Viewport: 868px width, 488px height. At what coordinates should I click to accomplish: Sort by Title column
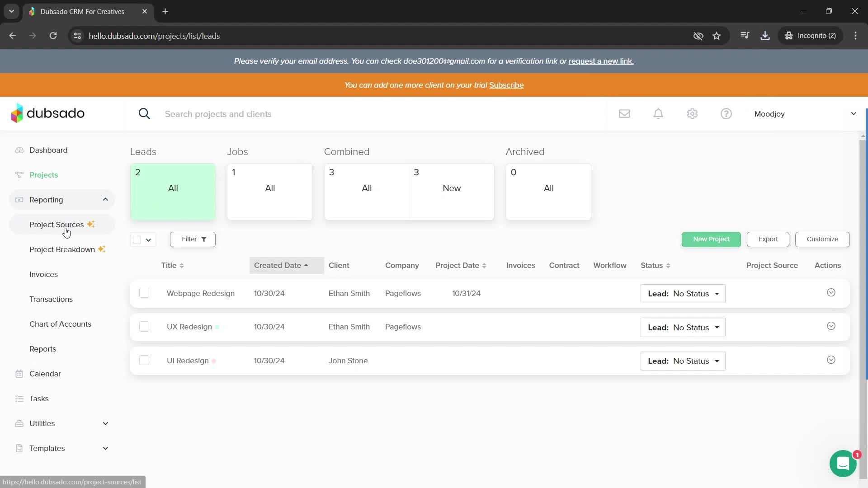click(x=172, y=265)
